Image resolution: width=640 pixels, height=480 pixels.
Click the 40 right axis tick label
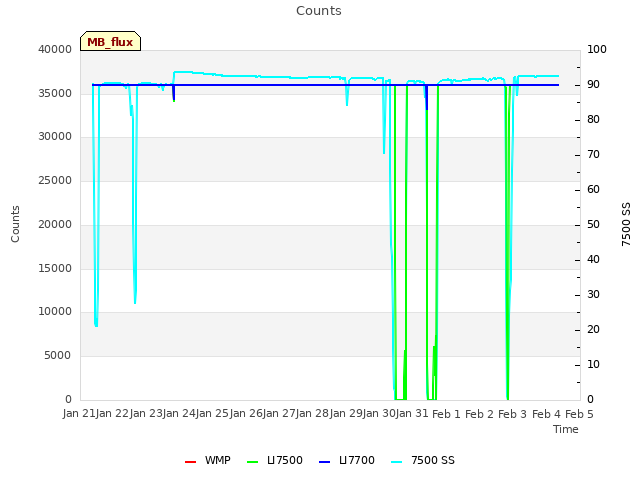pos(593,260)
